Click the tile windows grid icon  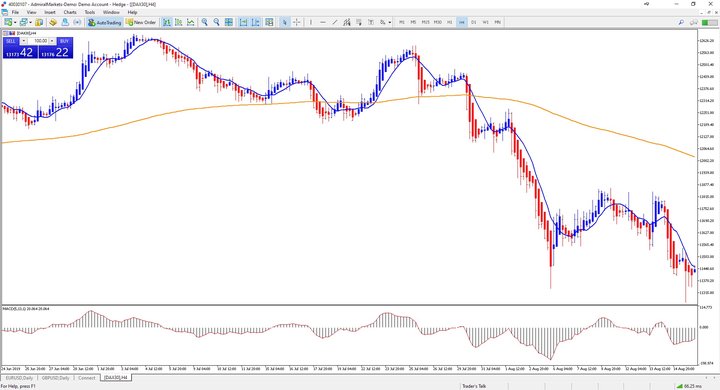pyautogui.click(x=228, y=22)
